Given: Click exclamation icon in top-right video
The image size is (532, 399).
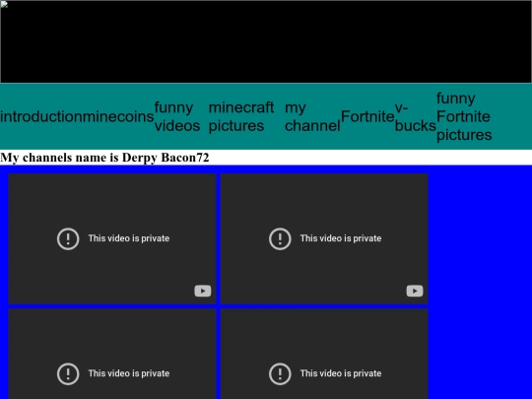Looking at the screenshot, I should point(280,238).
